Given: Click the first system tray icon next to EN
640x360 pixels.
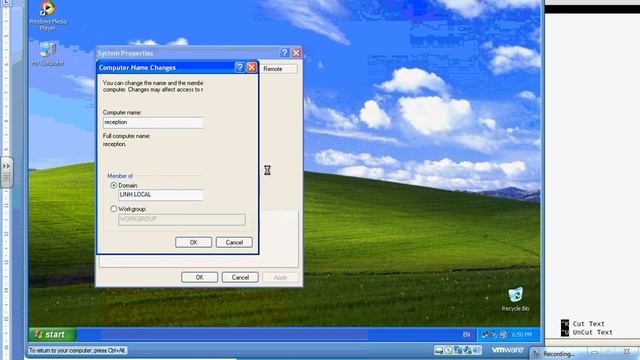Looking at the screenshot, I should tap(485, 334).
